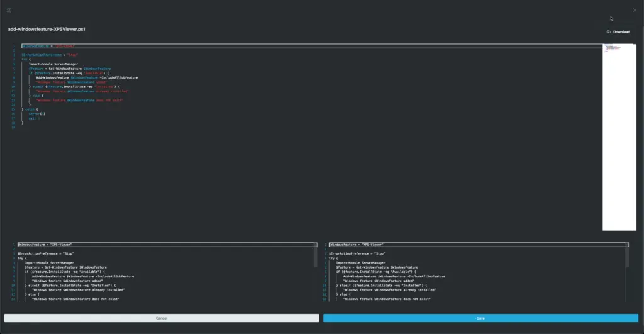Click the 'exit 1' line in top editor
The width and height of the screenshot is (644, 334).
[35, 118]
